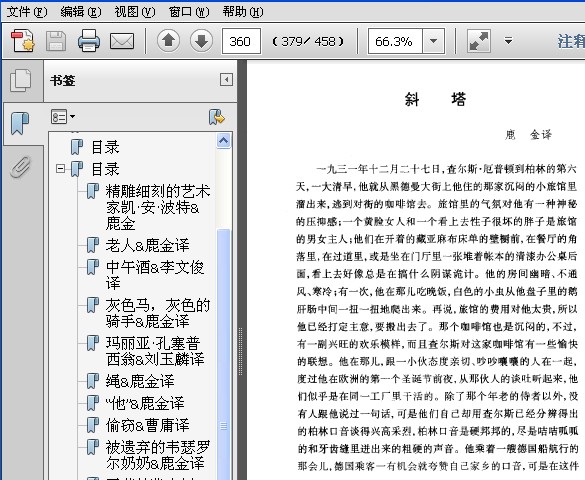Open bookmark "他"&鹿金译

coord(145,403)
